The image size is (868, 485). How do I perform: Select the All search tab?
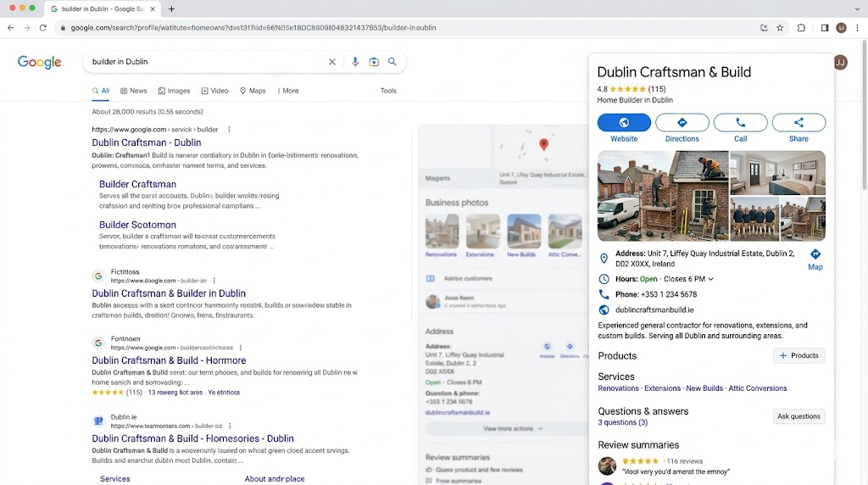[101, 91]
